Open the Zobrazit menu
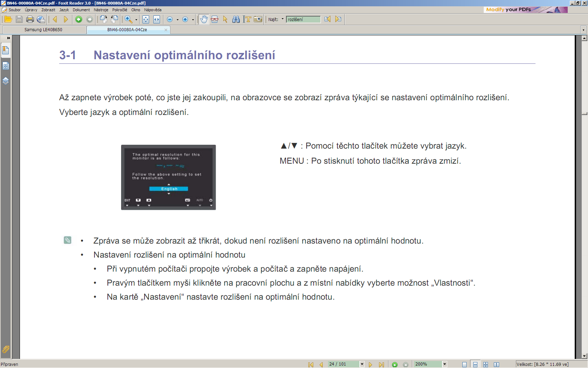This screenshot has width=588, height=368. (x=48, y=10)
